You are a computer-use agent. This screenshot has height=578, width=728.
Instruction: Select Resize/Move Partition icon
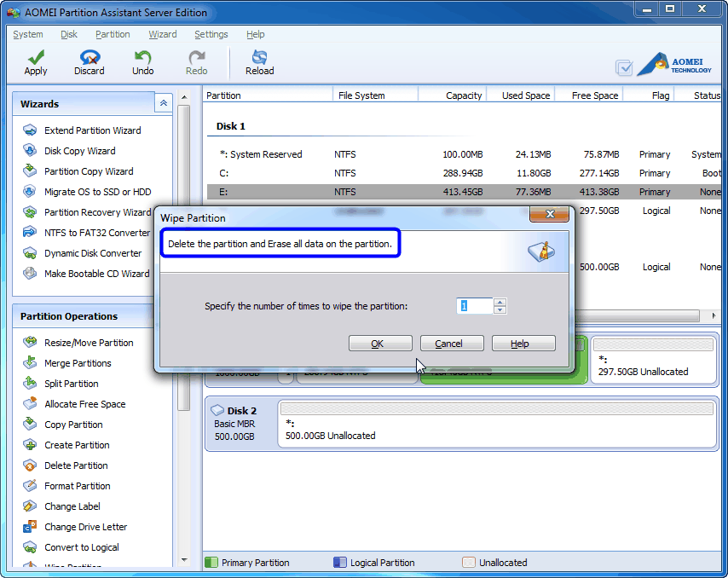click(30, 343)
